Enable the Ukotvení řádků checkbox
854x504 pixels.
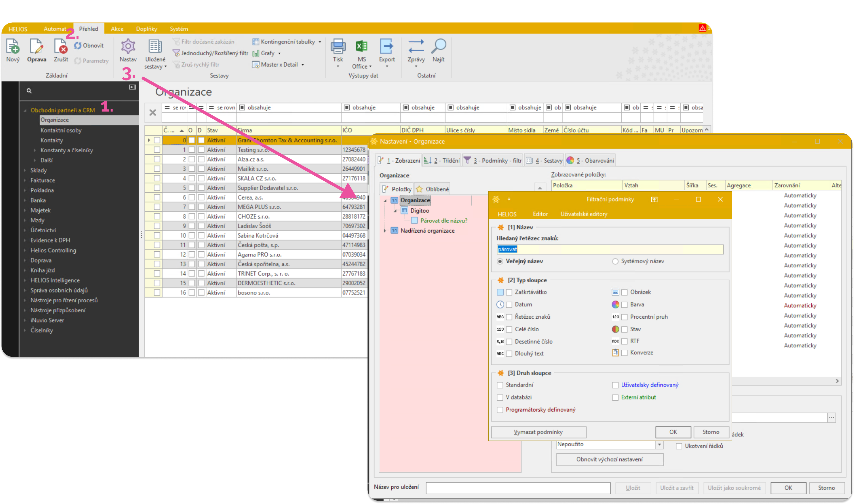(x=679, y=446)
